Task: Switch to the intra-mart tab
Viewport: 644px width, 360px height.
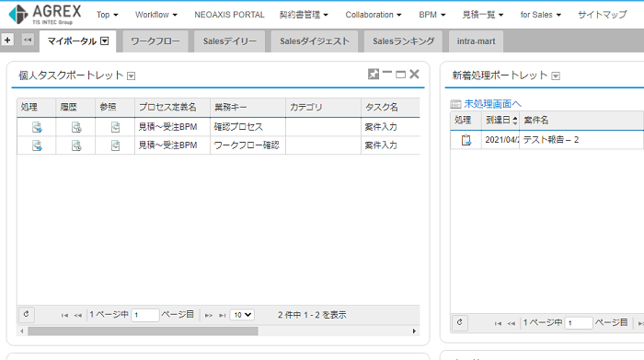Action: click(476, 41)
